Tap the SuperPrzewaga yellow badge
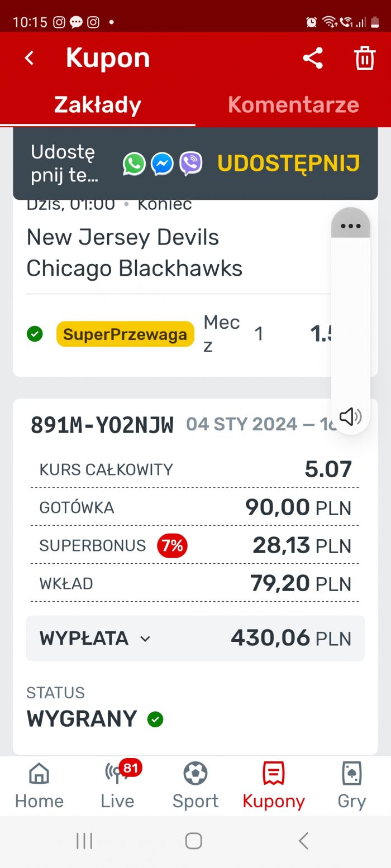 (x=125, y=334)
